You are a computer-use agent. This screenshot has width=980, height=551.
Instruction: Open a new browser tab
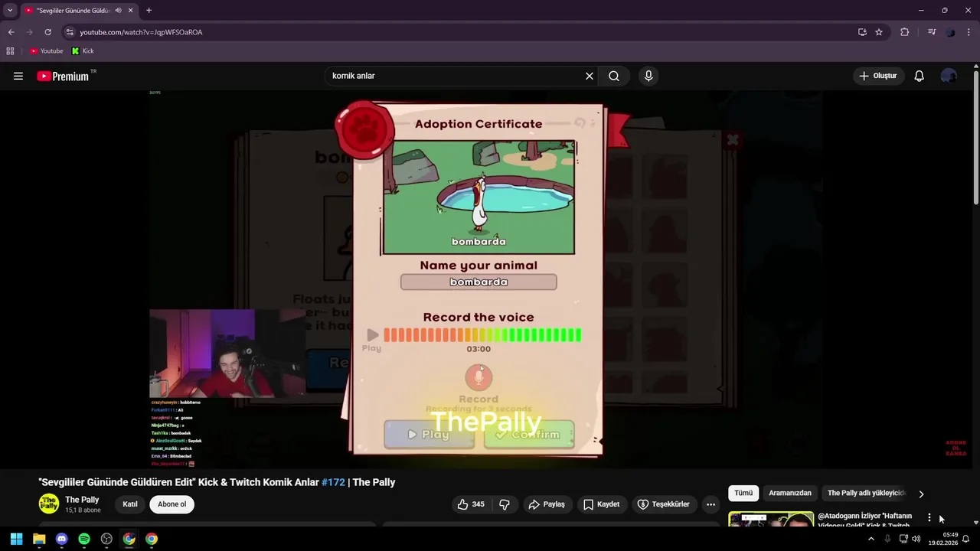(x=149, y=10)
